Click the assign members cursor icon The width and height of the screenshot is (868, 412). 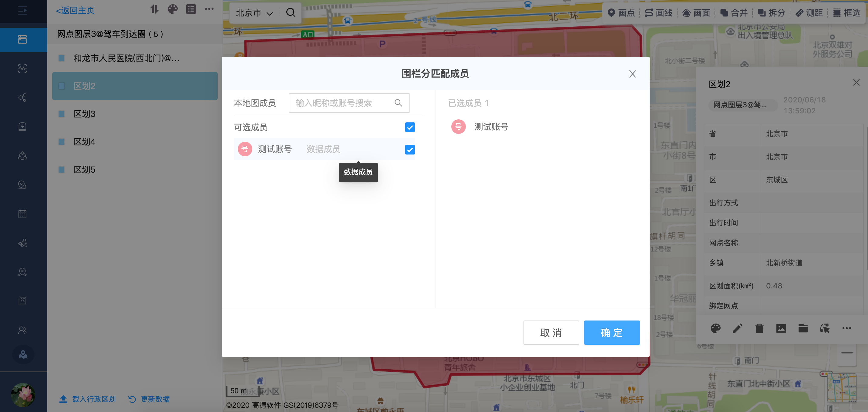tap(825, 328)
